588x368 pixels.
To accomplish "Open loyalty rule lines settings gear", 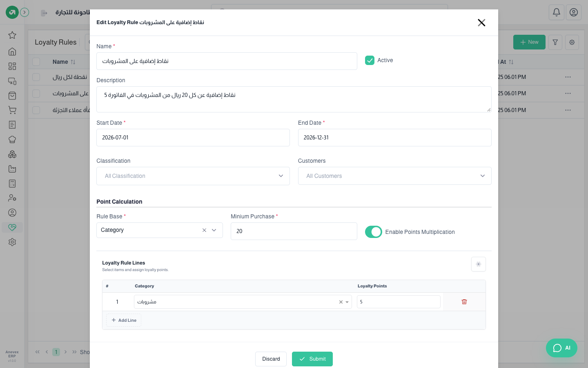I will tap(479, 264).
